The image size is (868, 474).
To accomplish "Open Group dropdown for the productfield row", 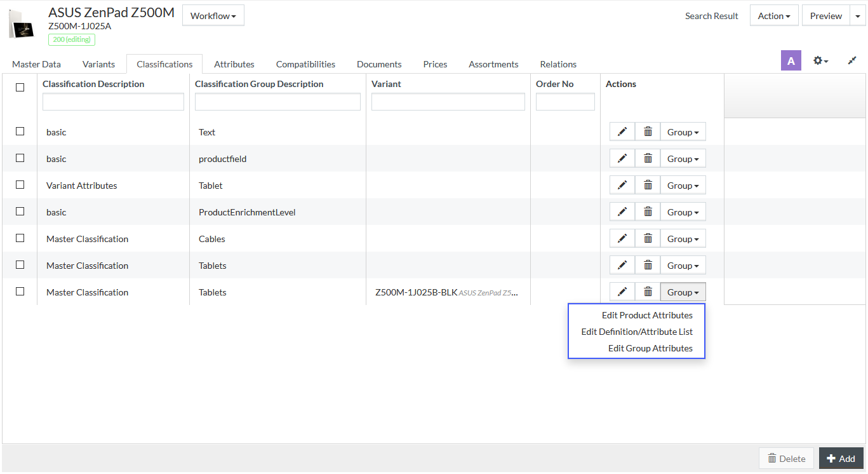I will click(x=683, y=159).
